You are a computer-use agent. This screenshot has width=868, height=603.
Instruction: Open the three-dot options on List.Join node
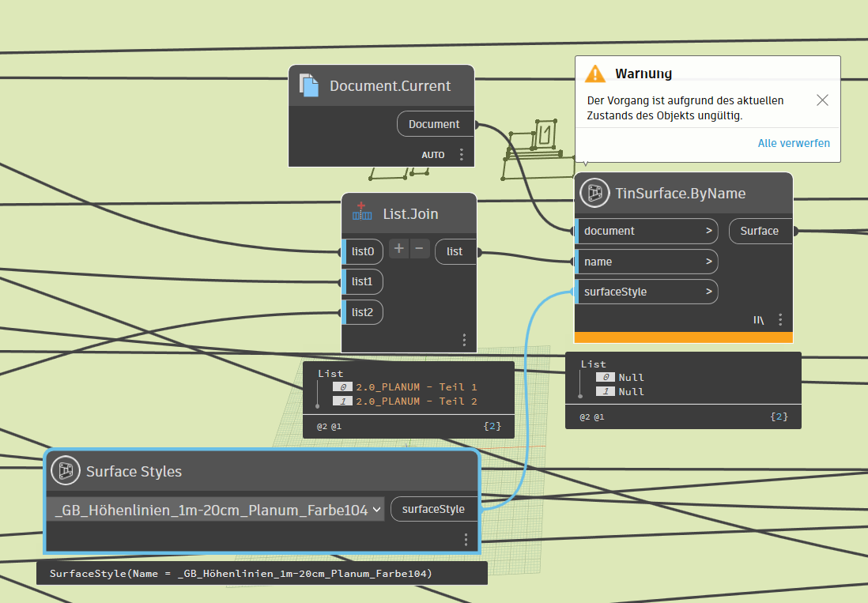[464, 339]
